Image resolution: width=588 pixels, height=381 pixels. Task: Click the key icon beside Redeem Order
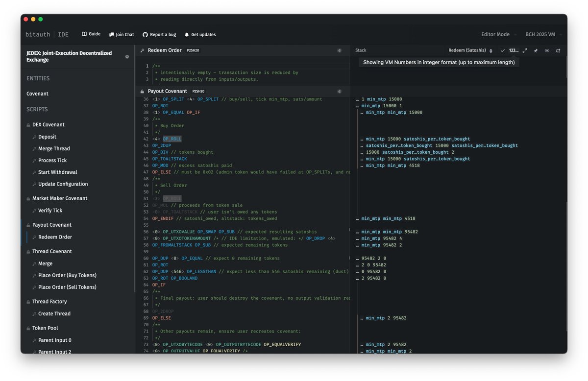143,50
